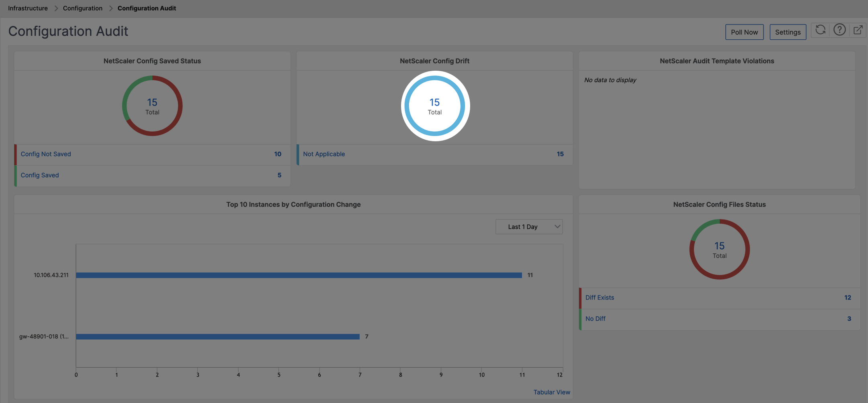Open the Config Not Saved row
The image size is (868, 403).
(152, 154)
